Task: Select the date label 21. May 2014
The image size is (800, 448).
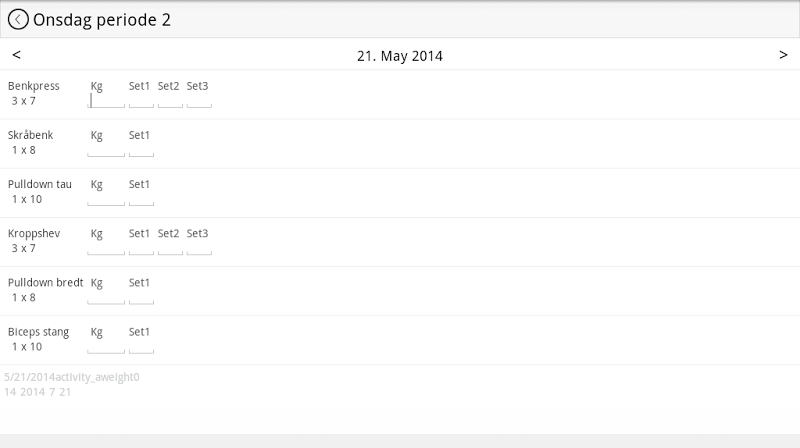Action: tap(399, 56)
